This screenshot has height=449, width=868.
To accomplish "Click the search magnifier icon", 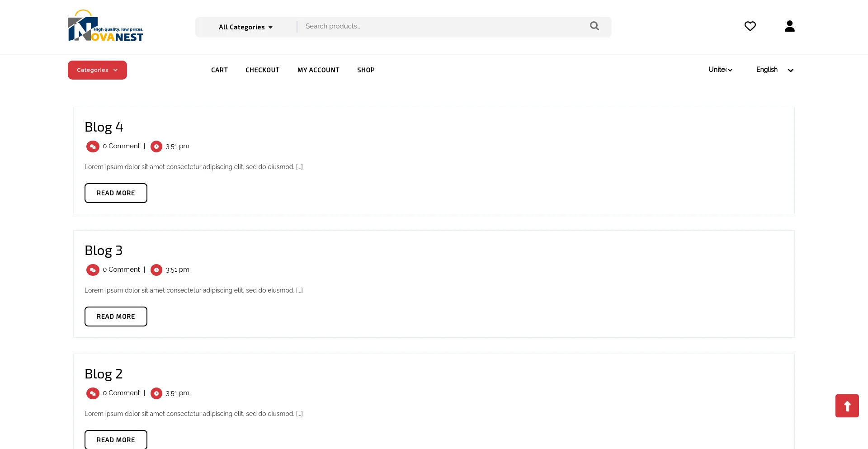I will click(594, 26).
